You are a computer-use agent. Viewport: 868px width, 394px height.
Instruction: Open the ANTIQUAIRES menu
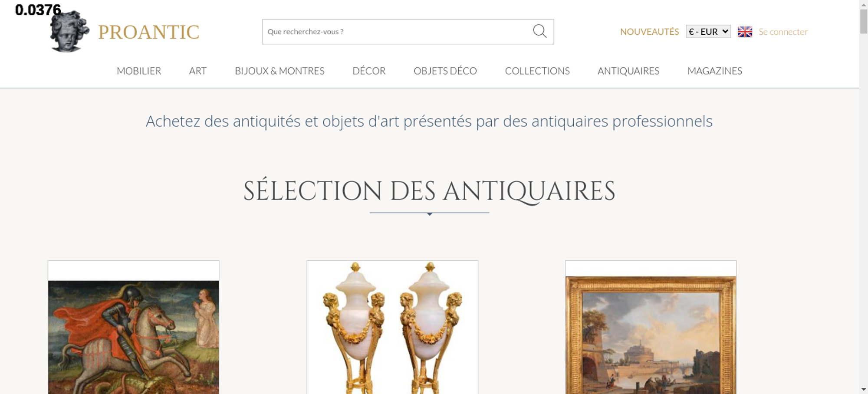click(628, 71)
